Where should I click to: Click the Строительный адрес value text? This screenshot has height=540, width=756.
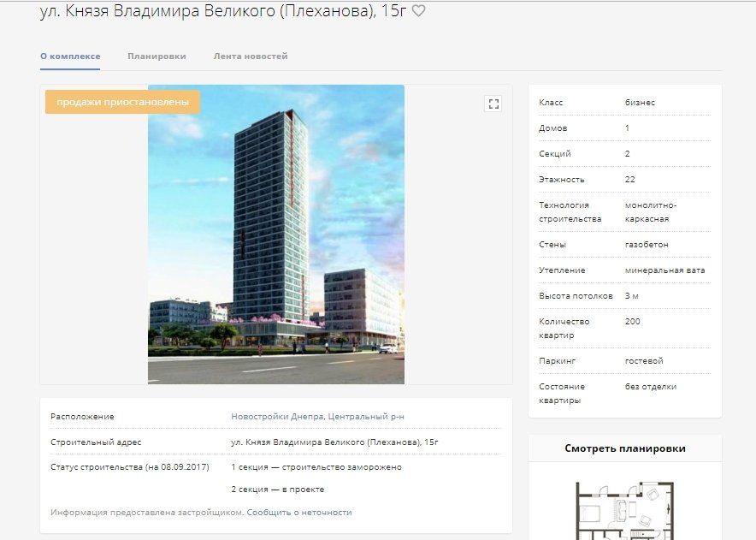pyautogui.click(x=334, y=442)
